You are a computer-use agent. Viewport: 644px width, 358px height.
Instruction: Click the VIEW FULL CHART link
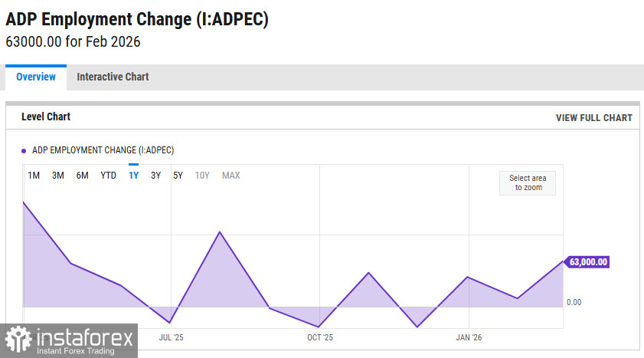[594, 118]
